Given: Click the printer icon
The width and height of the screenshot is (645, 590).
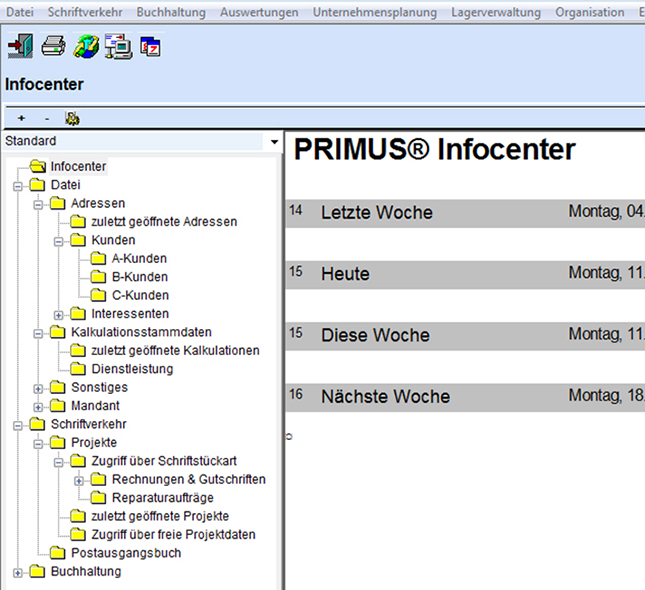Looking at the screenshot, I should (53, 46).
